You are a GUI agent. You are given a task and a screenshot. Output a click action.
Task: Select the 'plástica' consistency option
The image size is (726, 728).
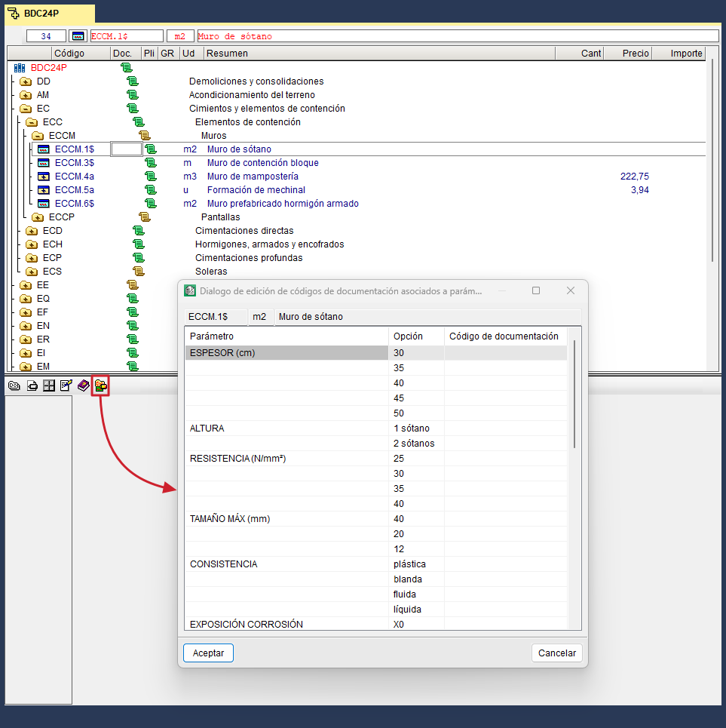[375, 564]
